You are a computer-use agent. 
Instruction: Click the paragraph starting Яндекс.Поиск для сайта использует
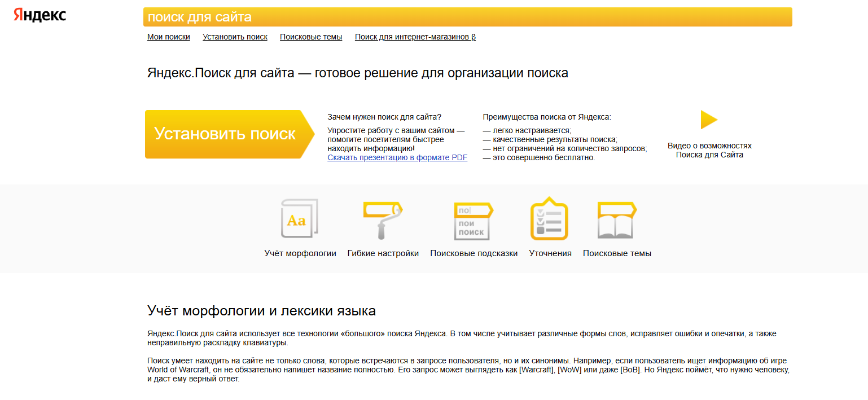(462, 338)
